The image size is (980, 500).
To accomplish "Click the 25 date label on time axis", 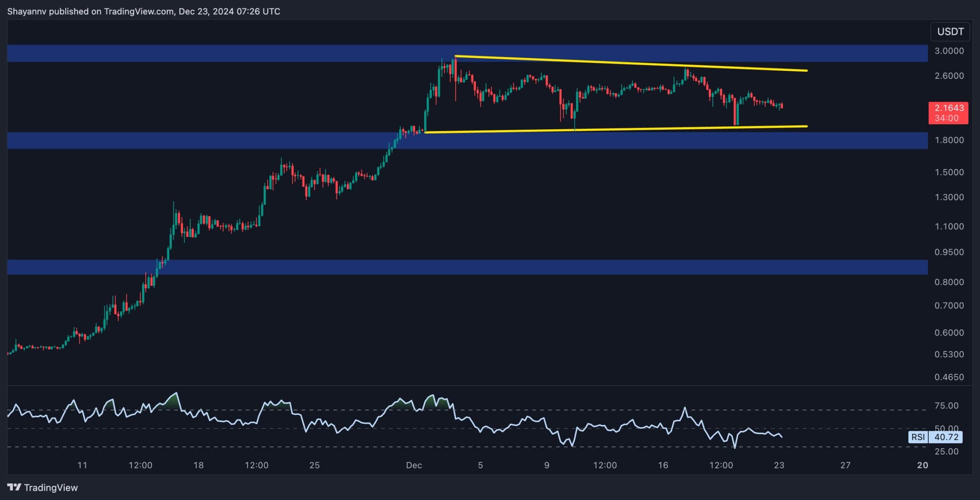I will (314, 465).
